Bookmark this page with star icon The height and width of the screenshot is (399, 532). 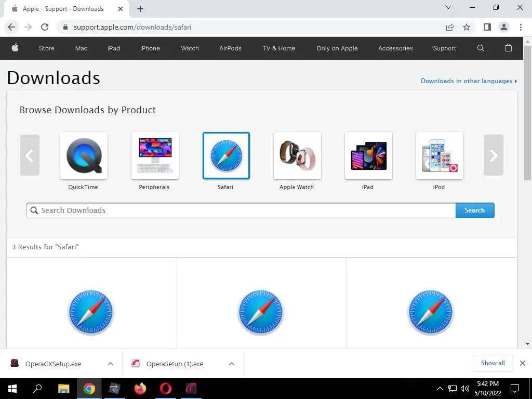467,27
